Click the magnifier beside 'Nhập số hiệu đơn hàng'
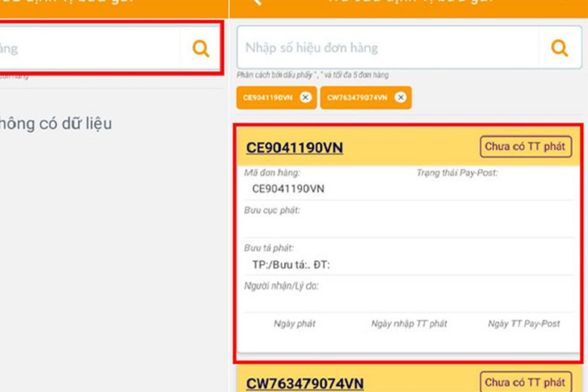Screen dimensions: 588x392 (x=559, y=48)
